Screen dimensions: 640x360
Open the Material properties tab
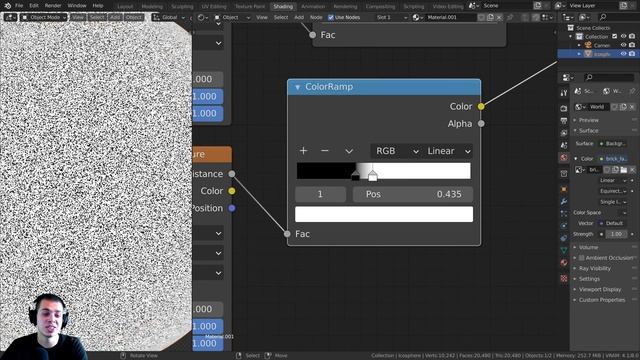[564, 262]
